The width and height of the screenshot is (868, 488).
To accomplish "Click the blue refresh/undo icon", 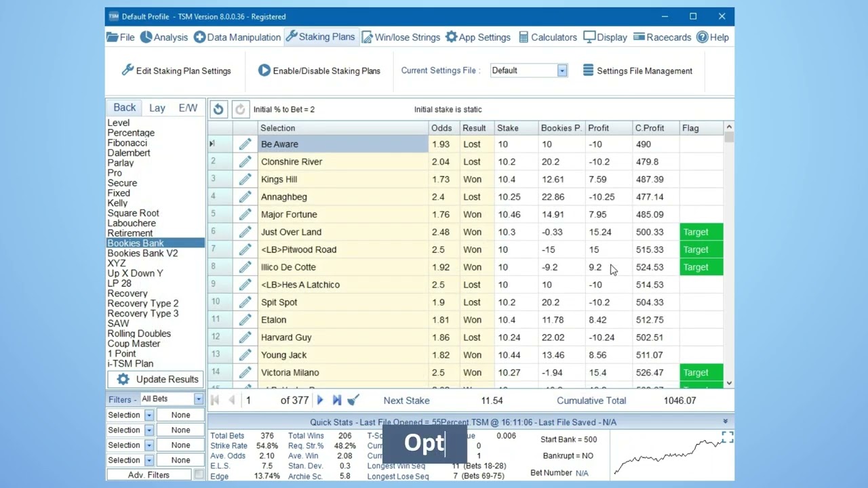I will 218,109.
